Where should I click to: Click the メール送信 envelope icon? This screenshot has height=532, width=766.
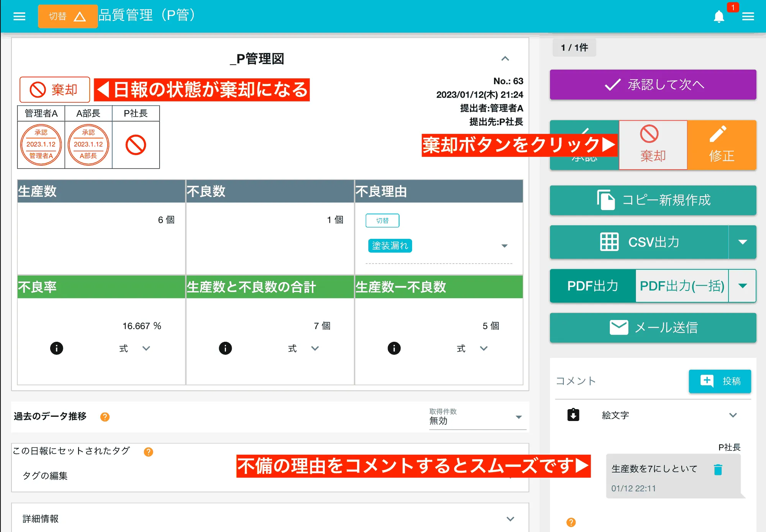618,327
